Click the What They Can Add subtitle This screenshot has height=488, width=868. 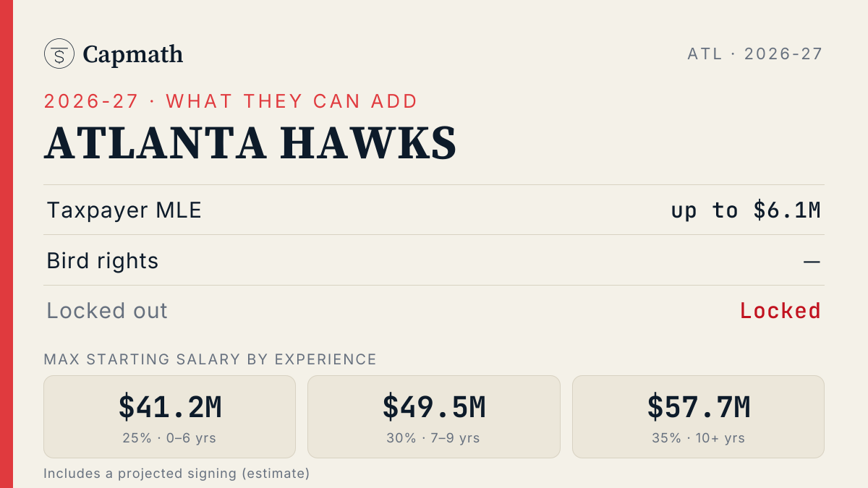[x=231, y=101]
